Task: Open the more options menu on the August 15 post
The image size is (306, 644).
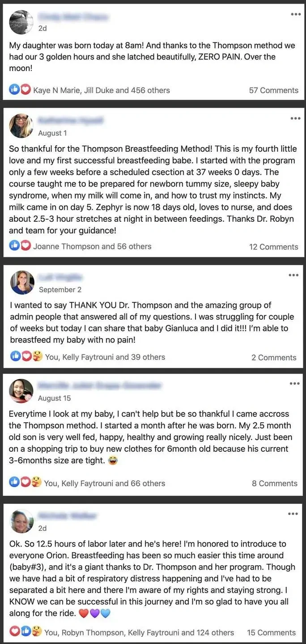Action: pyautogui.click(x=294, y=383)
